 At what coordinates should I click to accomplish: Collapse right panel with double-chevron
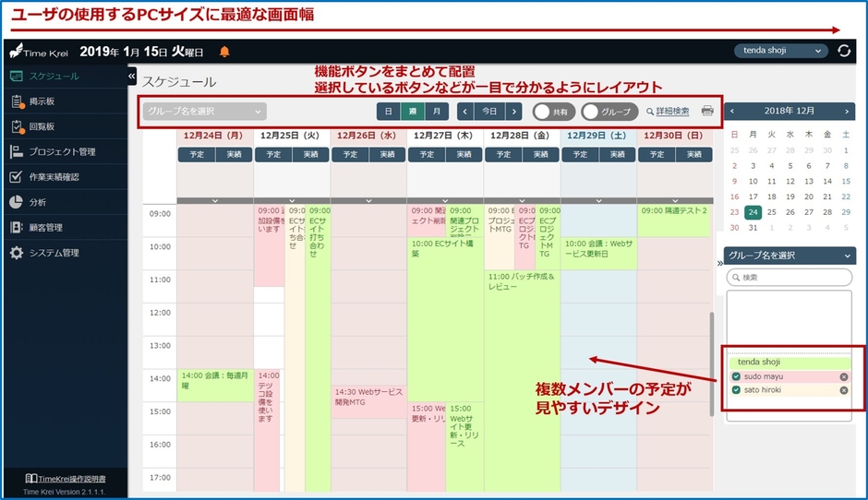click(x=719, y=263)
